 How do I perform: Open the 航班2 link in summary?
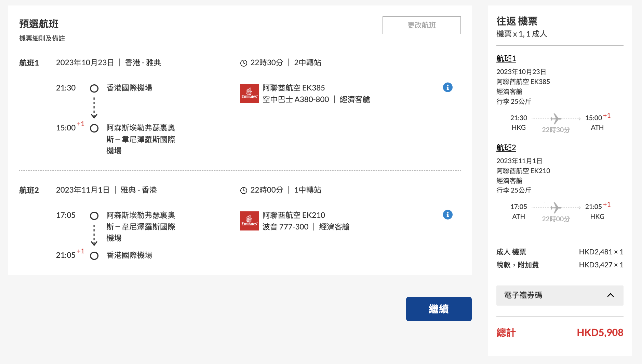tap(506, 148)
